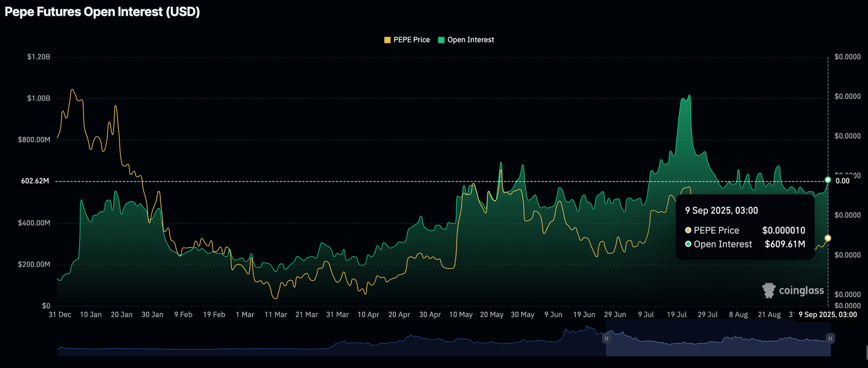Toggle the PEPE Price series label

point(411,40)
